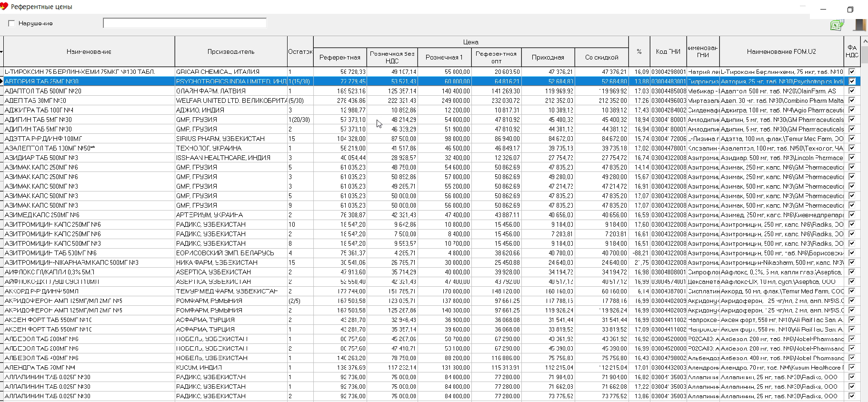This screenshot has width=868, height=402.
Task: Toggle ФА НДС checkbox for АВТОРИЯ row
Action: tap(852, 81)
